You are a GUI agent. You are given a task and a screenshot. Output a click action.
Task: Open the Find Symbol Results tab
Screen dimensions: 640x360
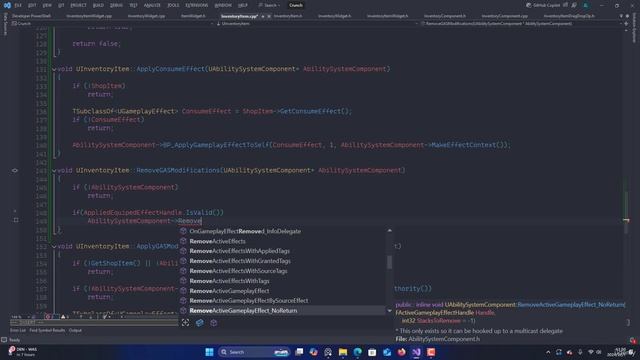[x=47, y=330]
